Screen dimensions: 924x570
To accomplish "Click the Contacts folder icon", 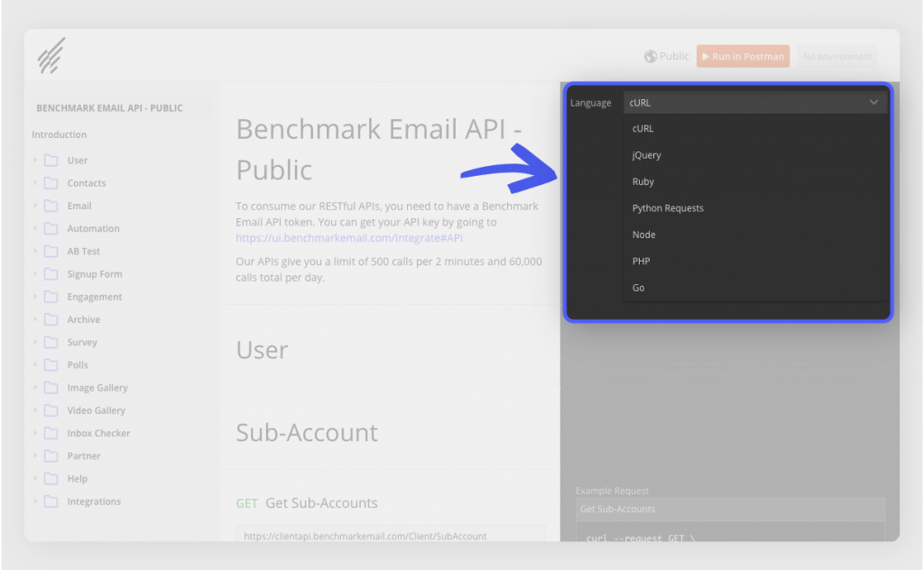I will pos(51,183).
